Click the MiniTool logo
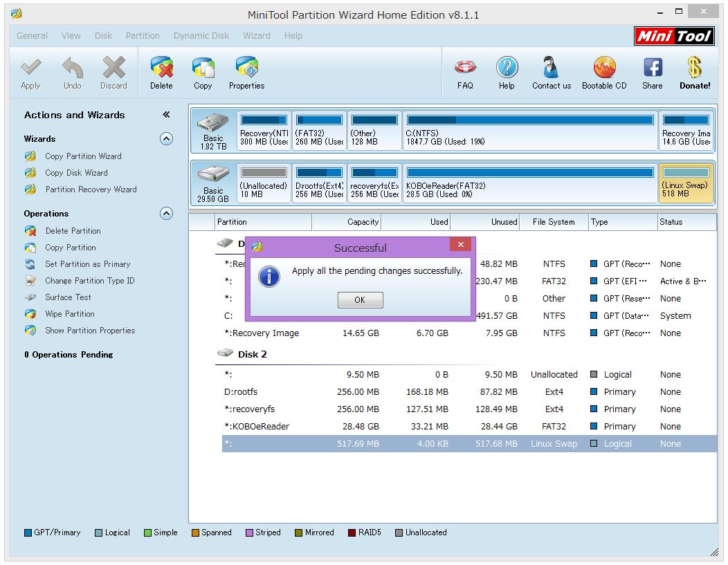This screenshot has height=565, width=728. (x=674, y=36)
